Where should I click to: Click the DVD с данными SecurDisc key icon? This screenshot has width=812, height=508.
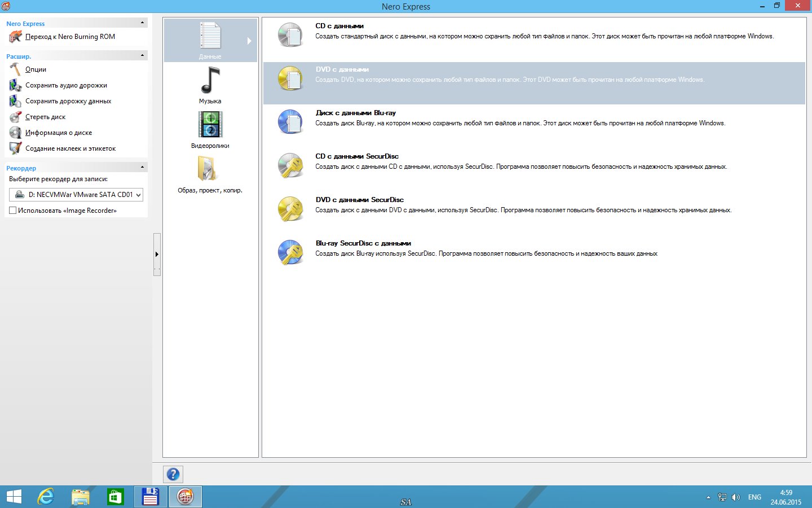[x=290, y=209]
